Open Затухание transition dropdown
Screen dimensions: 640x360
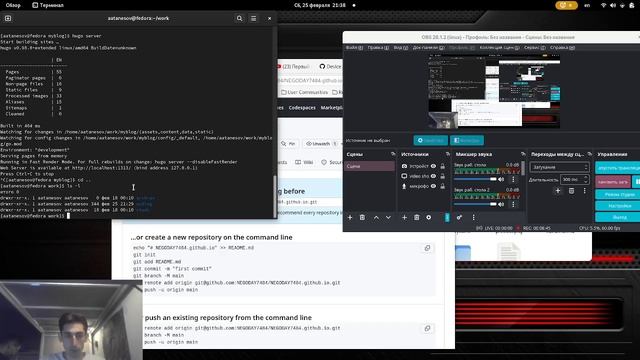pos(560,167)
